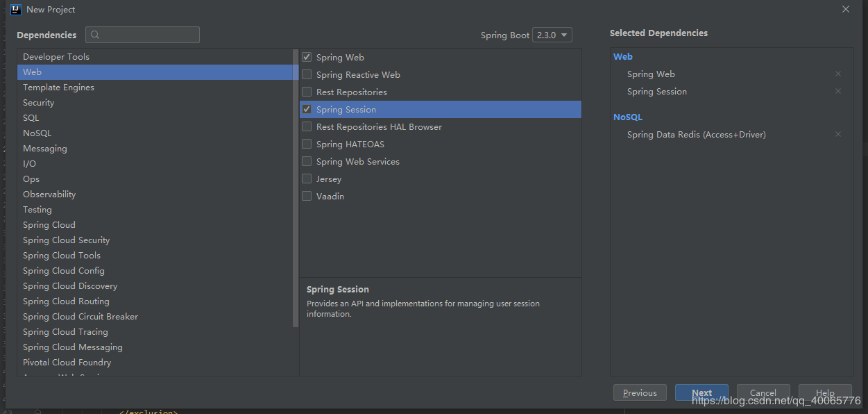The width and height of the screenshot is (868, 414).
Task: Select the Security category
Action: (x=38, y=102)
